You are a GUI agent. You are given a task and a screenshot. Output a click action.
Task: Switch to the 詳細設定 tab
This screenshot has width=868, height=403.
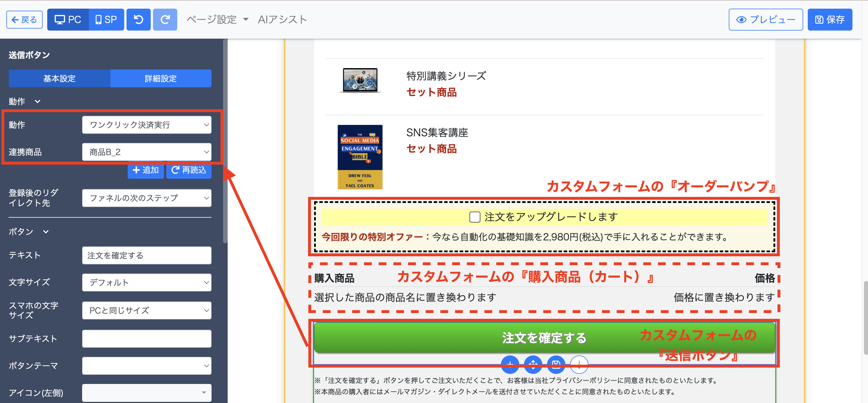(x=161, y=78)
